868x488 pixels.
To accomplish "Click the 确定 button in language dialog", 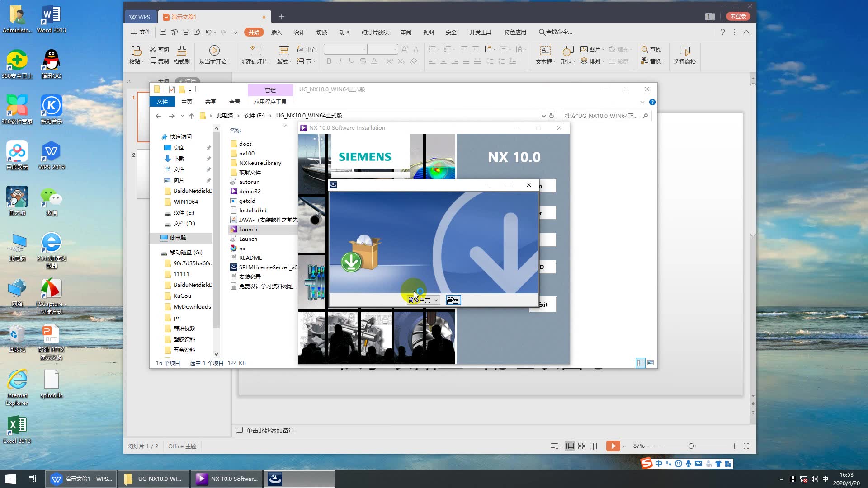I will (x=453, y=300).
